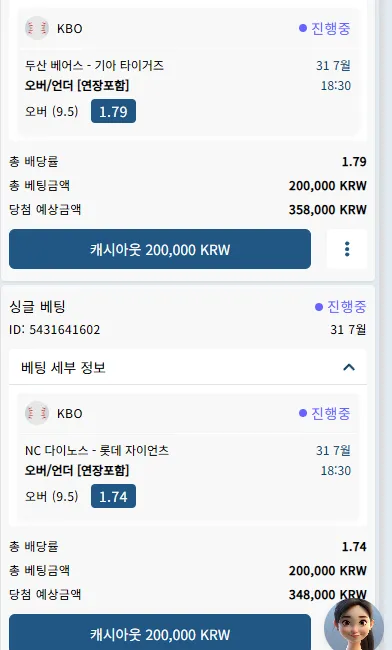Click the 두산 베어스 - 기아 타이거즈 match title
The image size is (392, 650).
[x=94, y=65]
